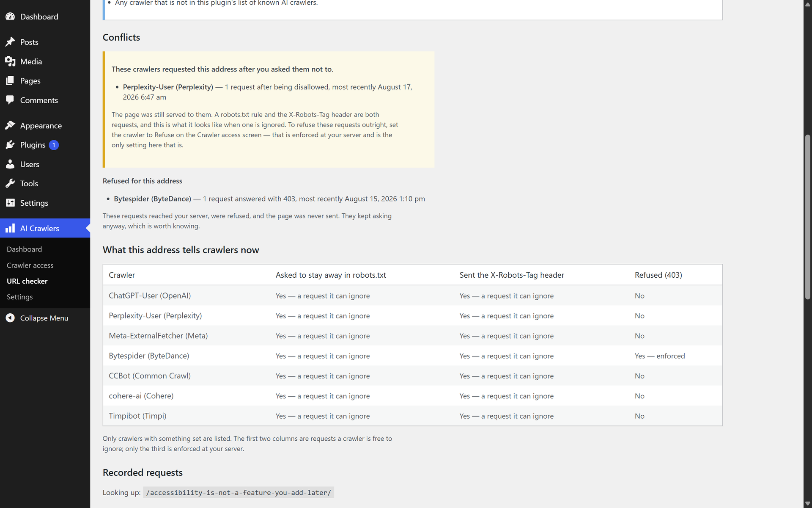Open the Crawler access submenu

(30, 265)
